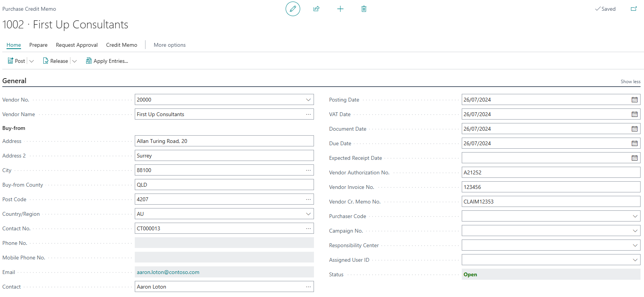Open the Credit Memo menu
Viewport: 644px width, 297px height.
coord(121,45)
